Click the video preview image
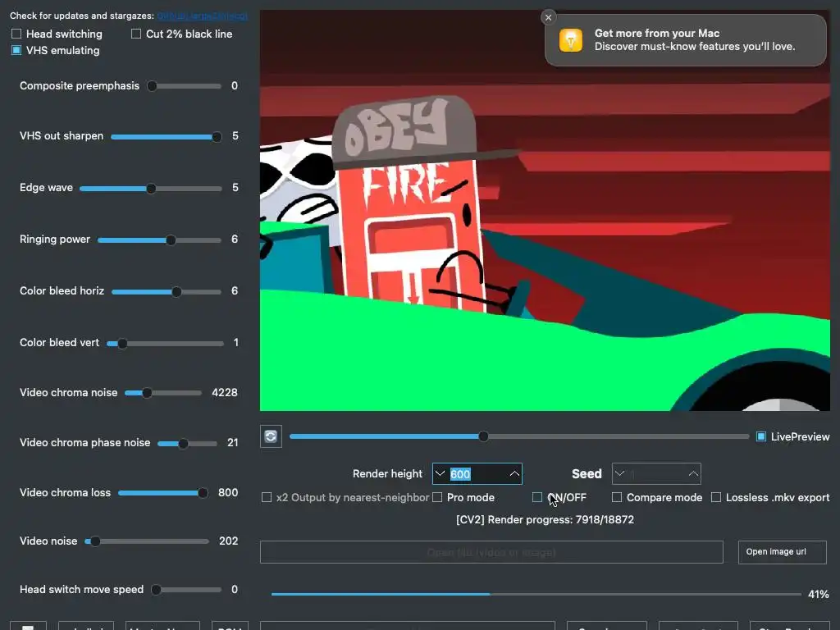The width and height of the screenshot is (840, 630). click(x=545, y=211)
